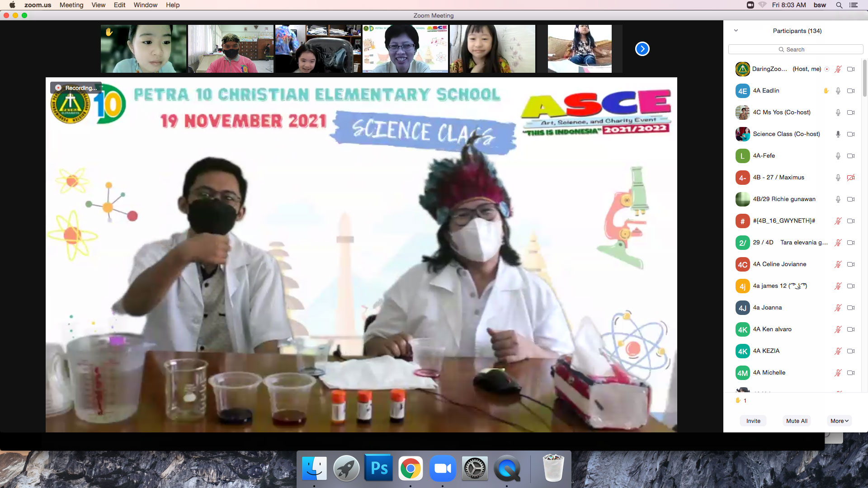Open Notification Center in the menu bar
Viewport: 868px width, 488px height.
[x=854, y=5]
